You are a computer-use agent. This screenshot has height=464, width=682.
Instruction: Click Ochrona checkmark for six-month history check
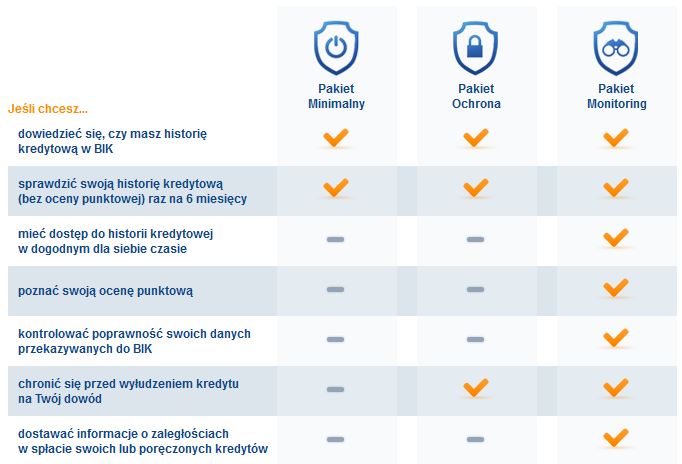[x=476, y=188]
